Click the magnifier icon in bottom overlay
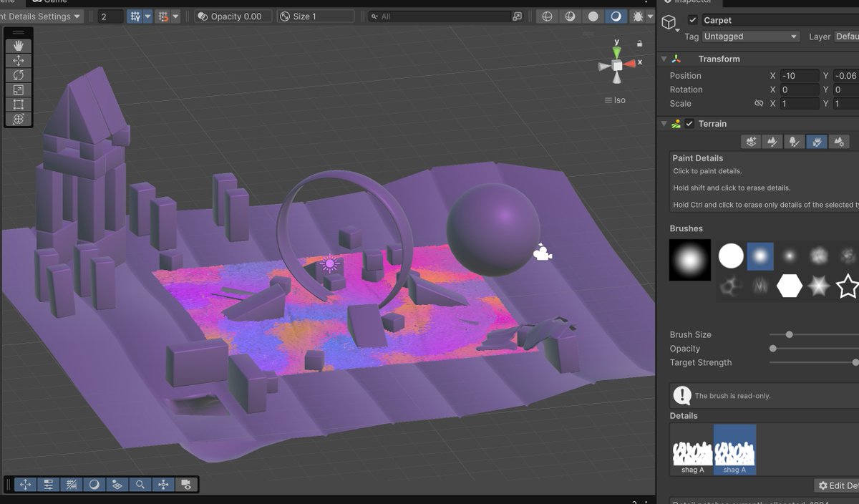 (x=140, y=485)
